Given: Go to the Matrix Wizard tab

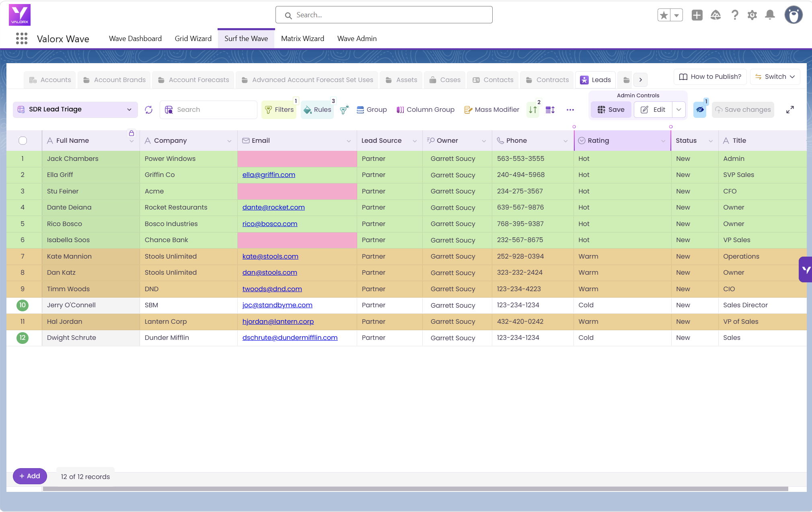Looking at the screenshot, I should point(302,39).
